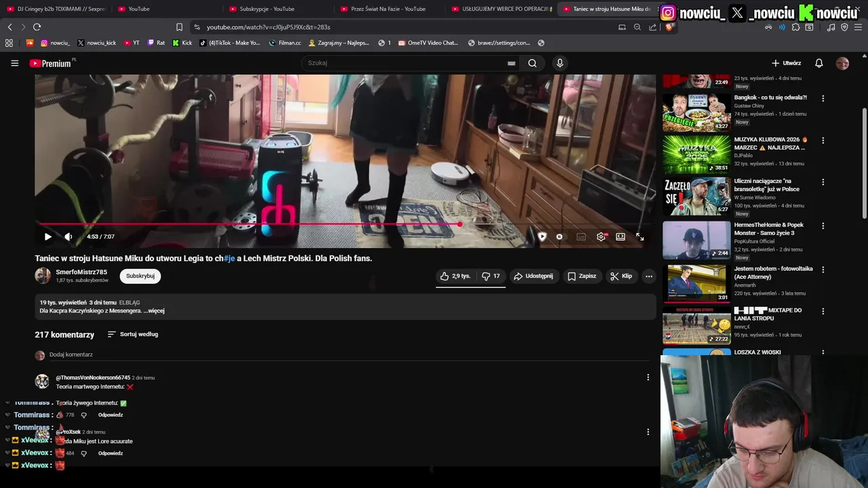Image resolution: width=868 pixels, height=488 pixels.
Task: Like the video with thumbs up
Action: 454,276
